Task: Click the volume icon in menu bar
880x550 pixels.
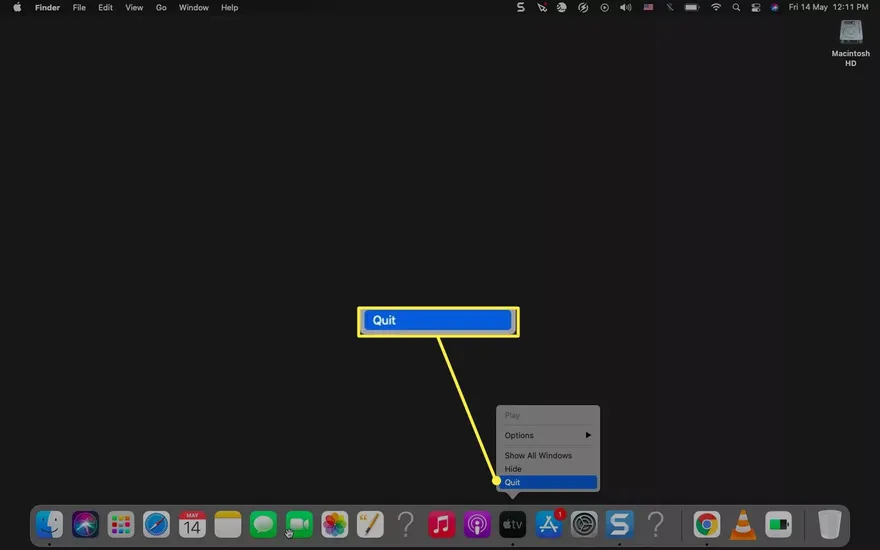Action: (x=626, y=7)
